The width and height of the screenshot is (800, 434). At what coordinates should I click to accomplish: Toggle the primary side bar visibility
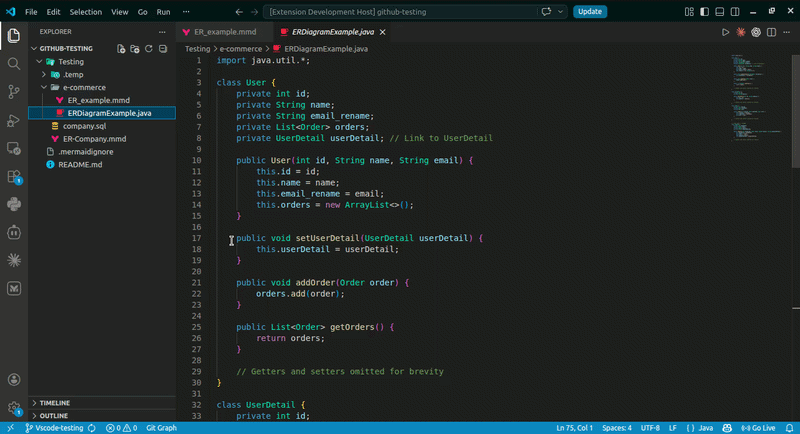(705, 12)
